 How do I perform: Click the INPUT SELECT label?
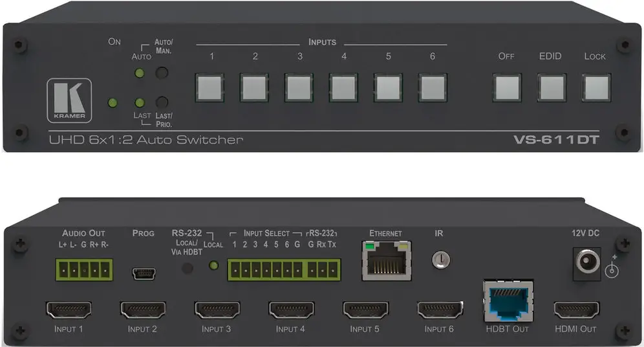(x=266, y=233)
